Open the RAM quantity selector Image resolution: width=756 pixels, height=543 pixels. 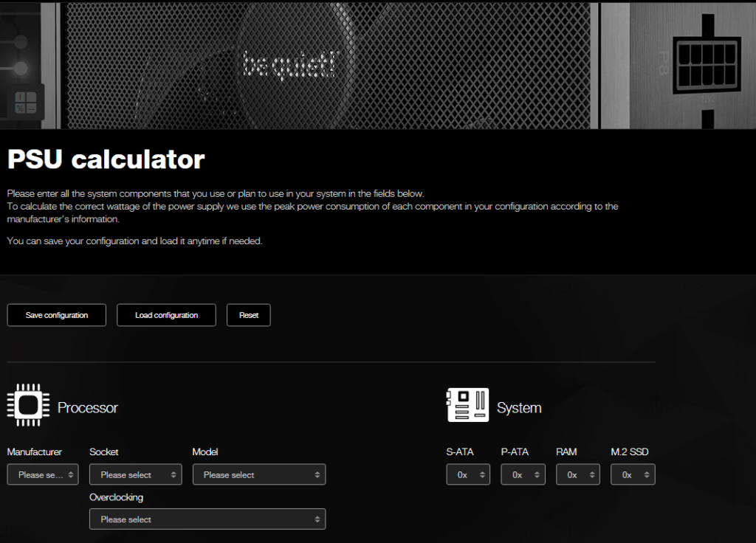click(572, 474)
